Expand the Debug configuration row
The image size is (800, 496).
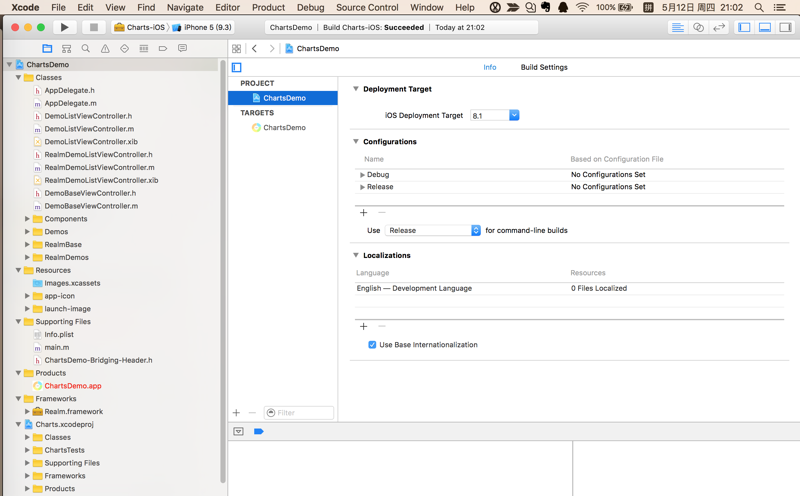click(362, 175)
